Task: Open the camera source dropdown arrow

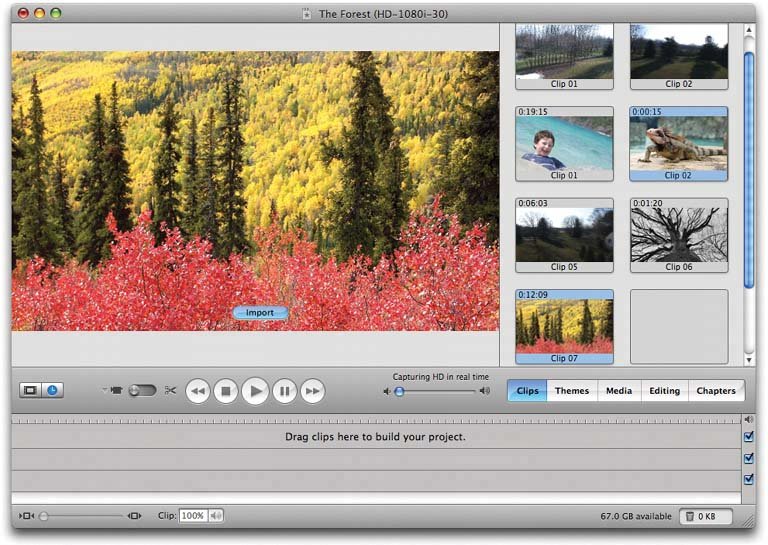Action: (103, 391)
